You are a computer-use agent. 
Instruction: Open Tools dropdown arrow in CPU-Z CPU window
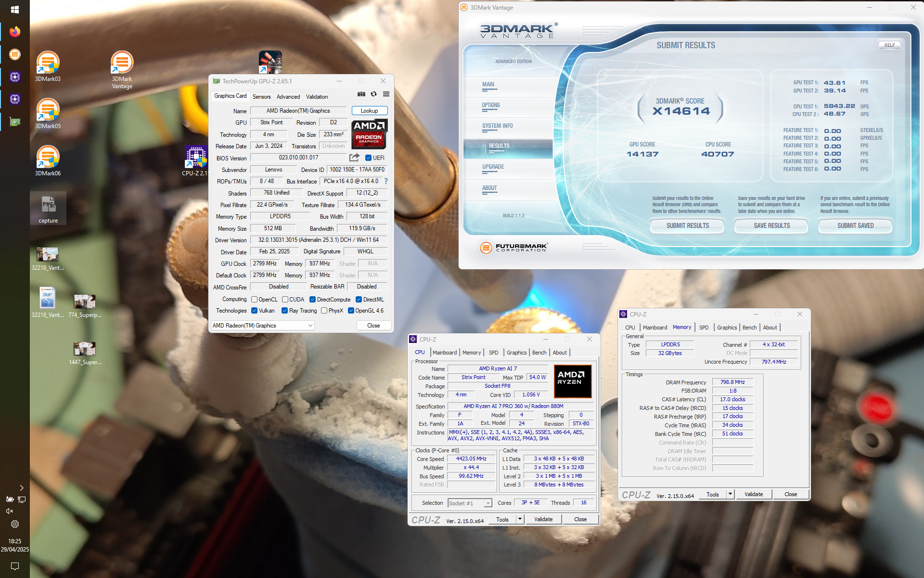click(520, 519)
